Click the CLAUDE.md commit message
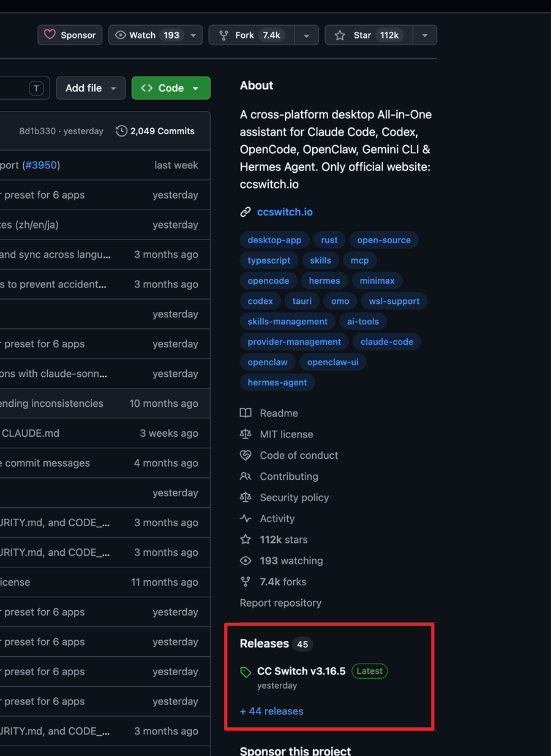This screenshot has height=756, width=551. click(31, 433)
